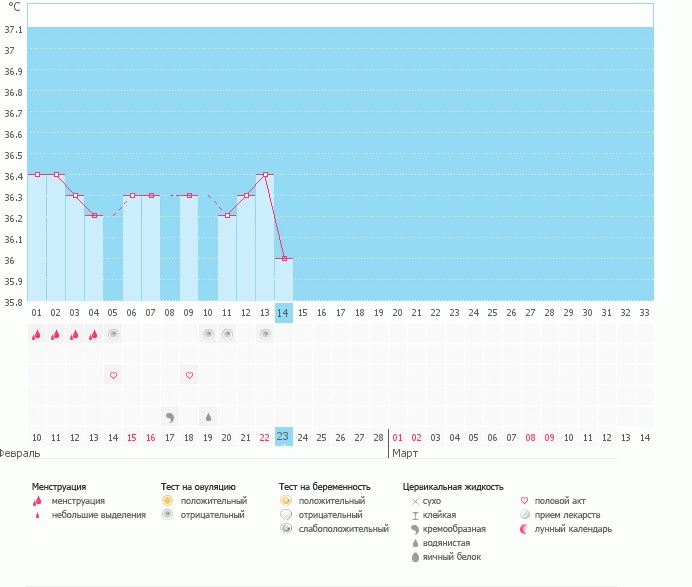
Task: Select the negative ovulation test icon on day 05
Action: point(113,335)
